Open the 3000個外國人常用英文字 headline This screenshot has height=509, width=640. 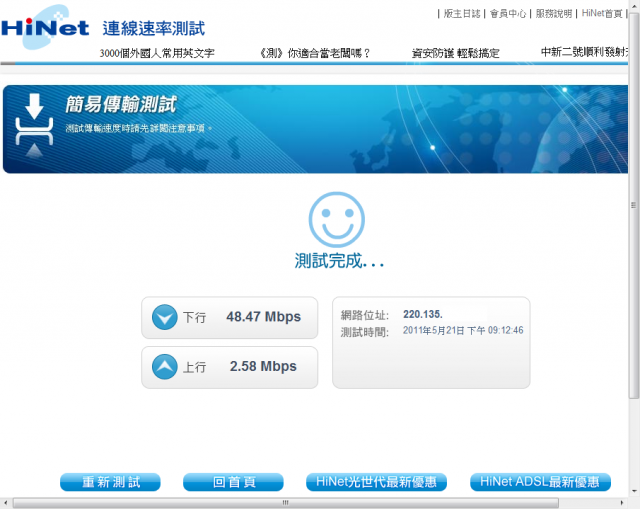(157, 53)
